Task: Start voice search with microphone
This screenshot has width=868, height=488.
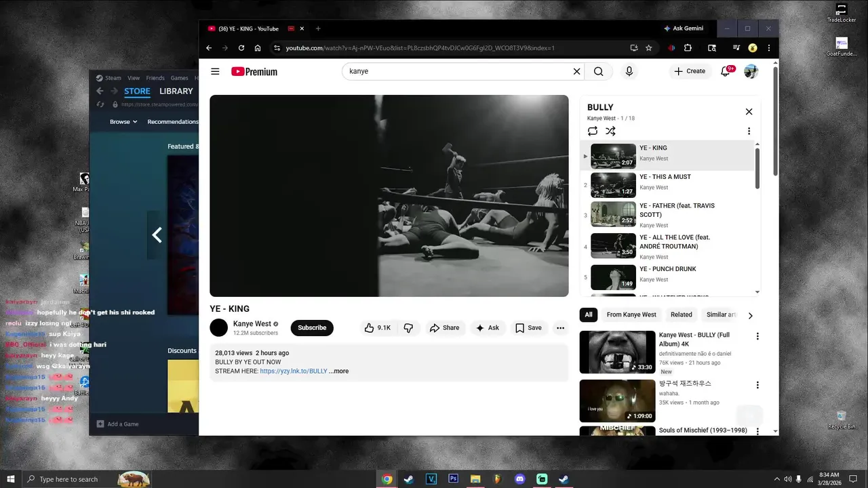Action: click(629, 71)
